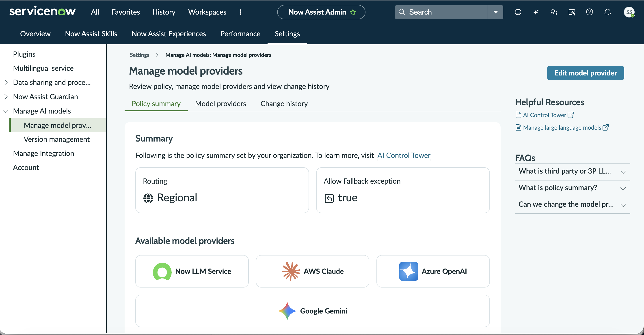Click the 'true' fallback exception value
Screen dimensions: 644x335
point(348,198)
